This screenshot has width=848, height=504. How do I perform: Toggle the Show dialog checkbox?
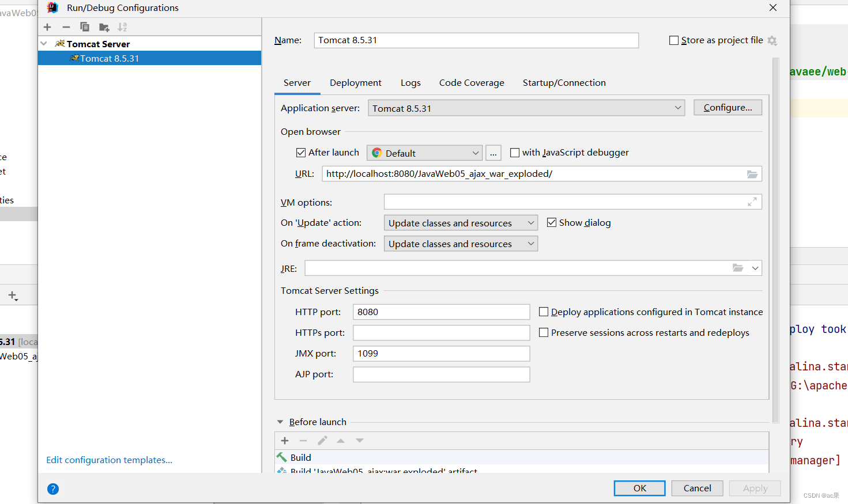point(552,222)
